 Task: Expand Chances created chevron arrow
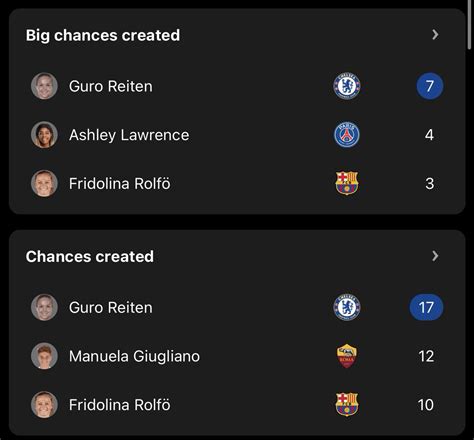coord(435,256)
